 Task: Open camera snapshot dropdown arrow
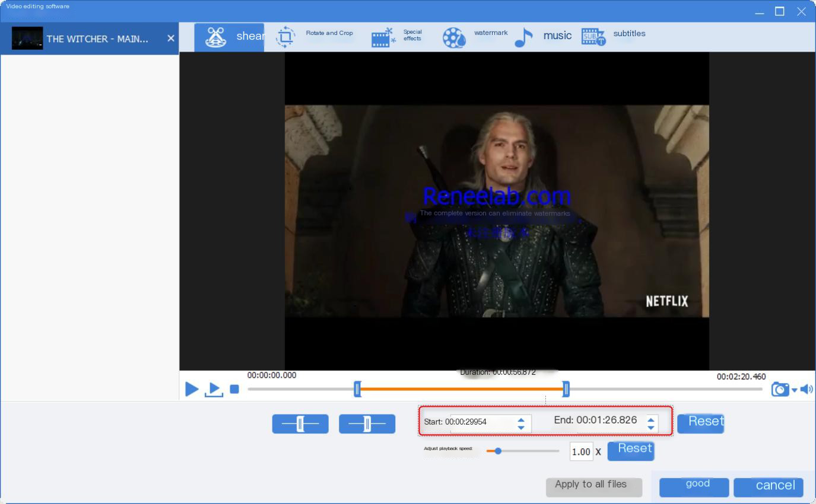(x=795, y=390)
